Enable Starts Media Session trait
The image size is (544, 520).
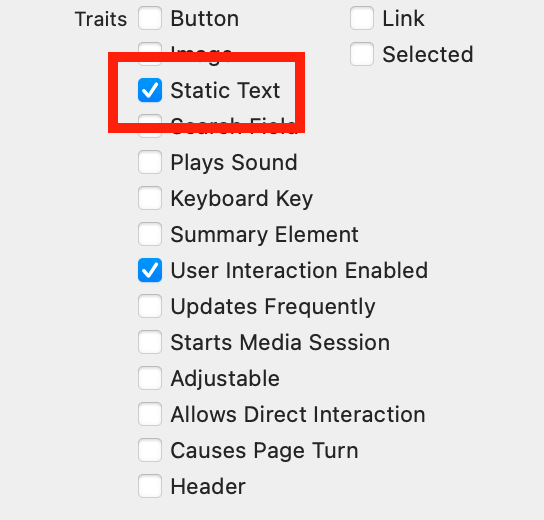coord(150,342)
